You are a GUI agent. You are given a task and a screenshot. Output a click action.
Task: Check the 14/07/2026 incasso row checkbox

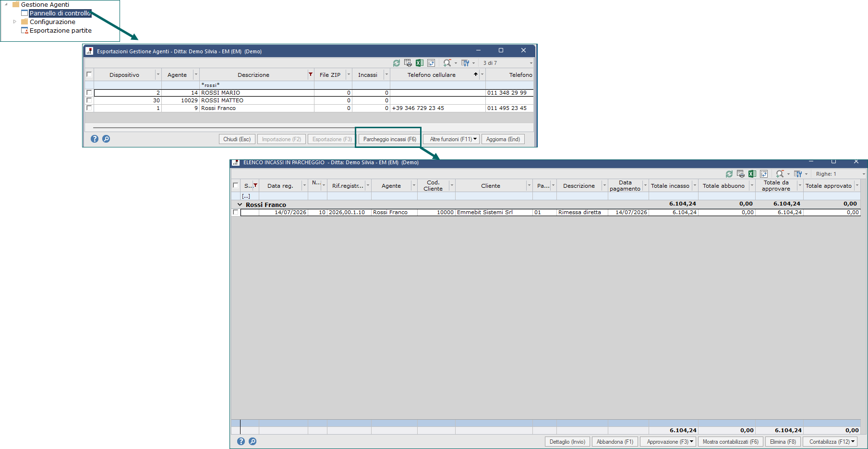[x=236, y=212]
